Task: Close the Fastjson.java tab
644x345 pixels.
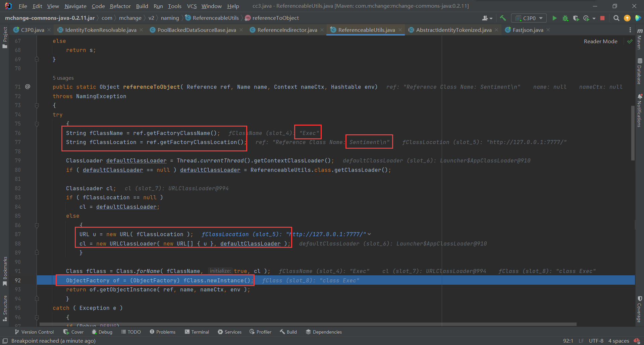Action: (x=548, y=30)
